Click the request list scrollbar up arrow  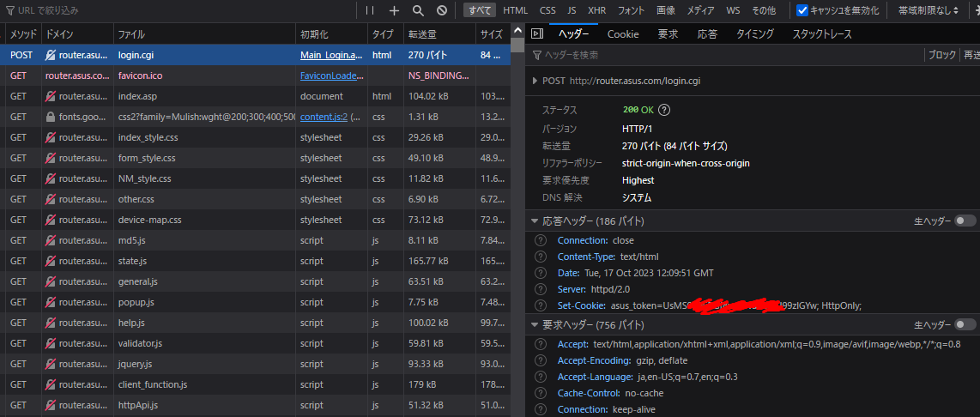pyautogui.click(x=517, y=31)
